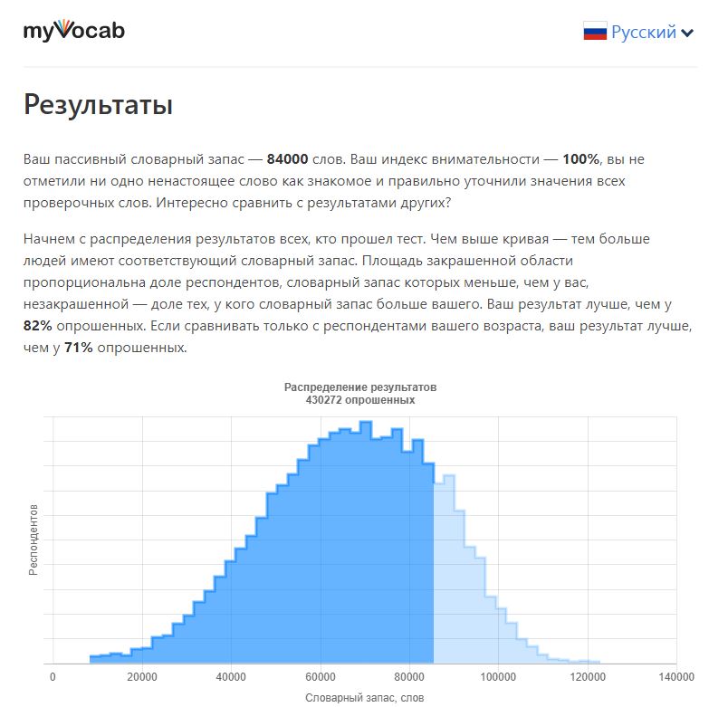The height and width of the screenshot is (707, 728).
Task: Click the Russian flag icon
Action: click(x=595, y=31)
